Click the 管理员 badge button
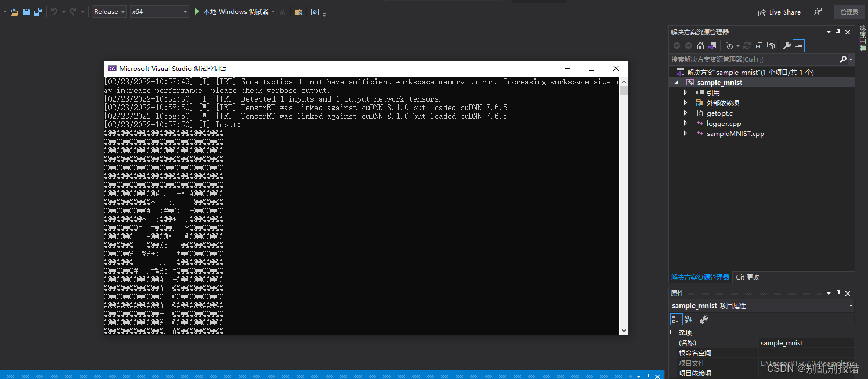868x379 pixels. [849, 12]
